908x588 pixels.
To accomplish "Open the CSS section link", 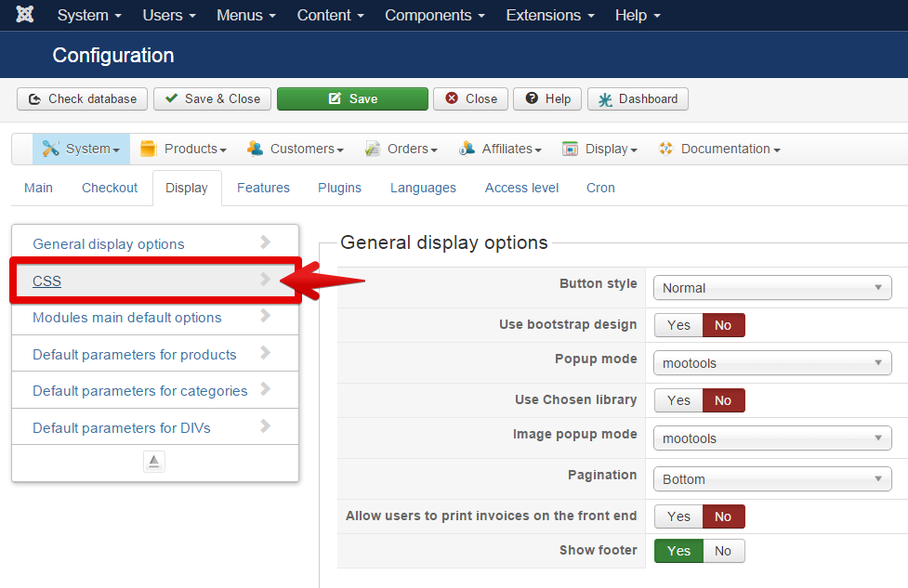I will point(46,281).
